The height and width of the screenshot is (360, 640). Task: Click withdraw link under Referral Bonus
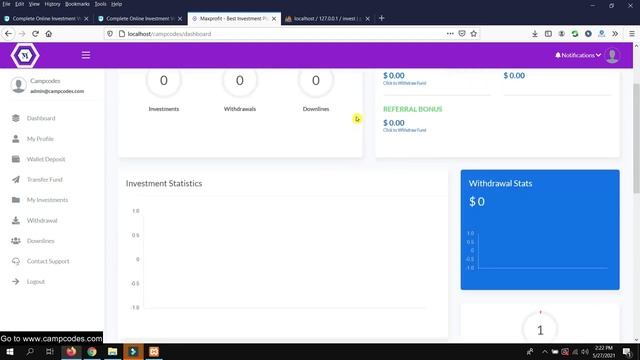(404, 130)
